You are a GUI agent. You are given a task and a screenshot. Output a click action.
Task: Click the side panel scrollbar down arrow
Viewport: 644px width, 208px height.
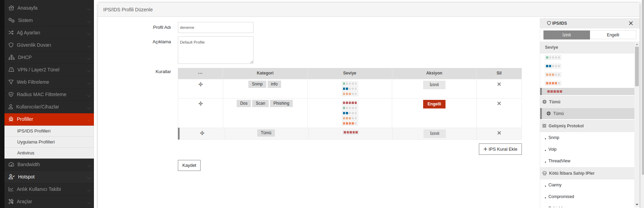(x=637, y=205)
